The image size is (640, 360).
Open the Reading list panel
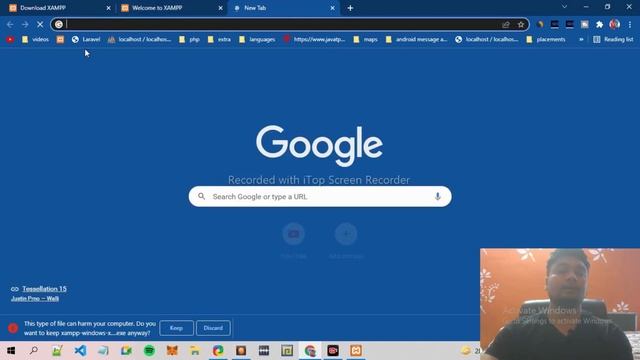[613, 40]
